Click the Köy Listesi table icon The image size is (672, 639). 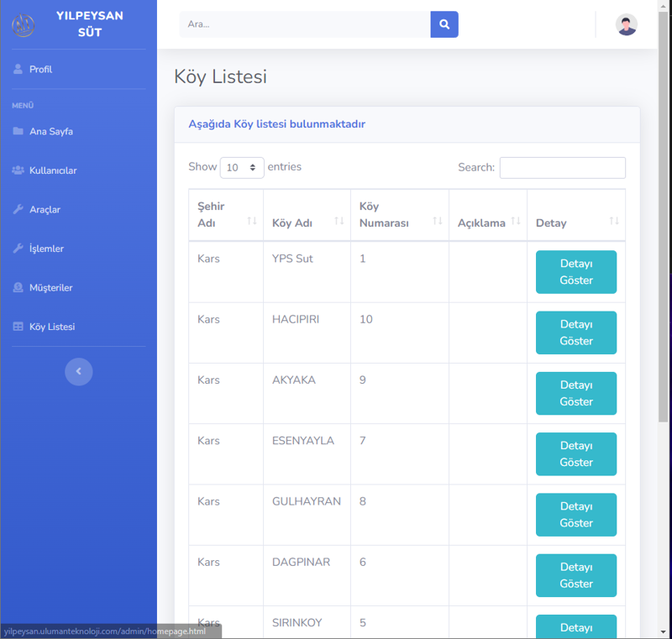pos(18,327)
